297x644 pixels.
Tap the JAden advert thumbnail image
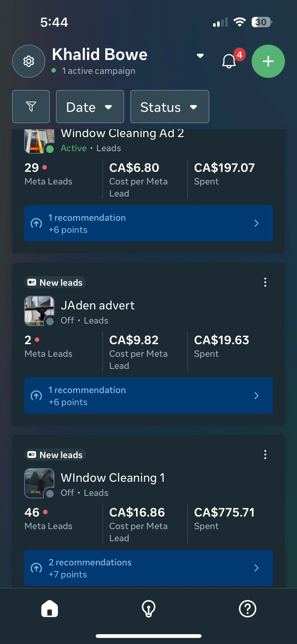39,311
